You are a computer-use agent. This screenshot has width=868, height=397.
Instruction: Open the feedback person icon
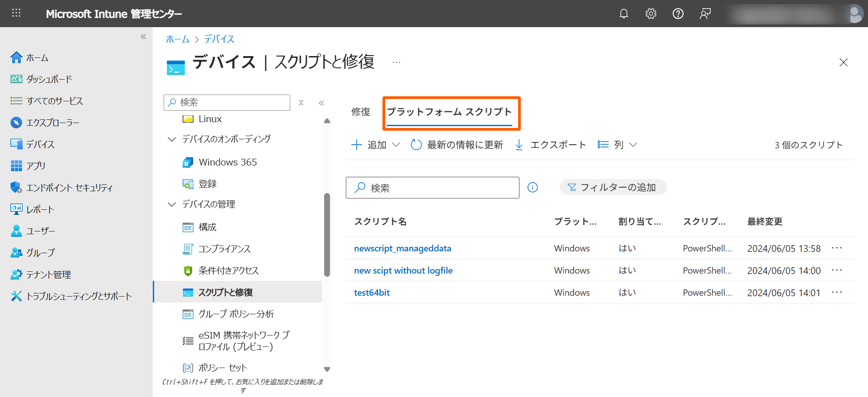pyautogui.click(x=705, y=14)
